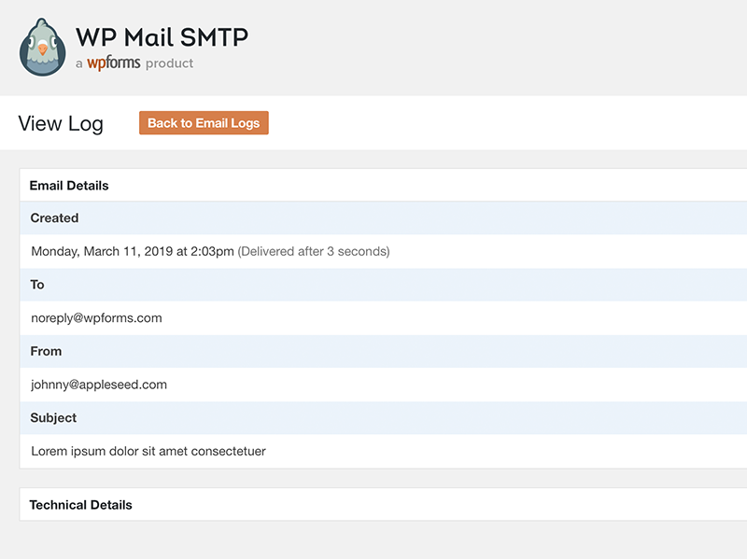This screenshot has height=560, width=747.
Task: Click the noreply@wpforms.com recipient address
Action: point(96,318)
